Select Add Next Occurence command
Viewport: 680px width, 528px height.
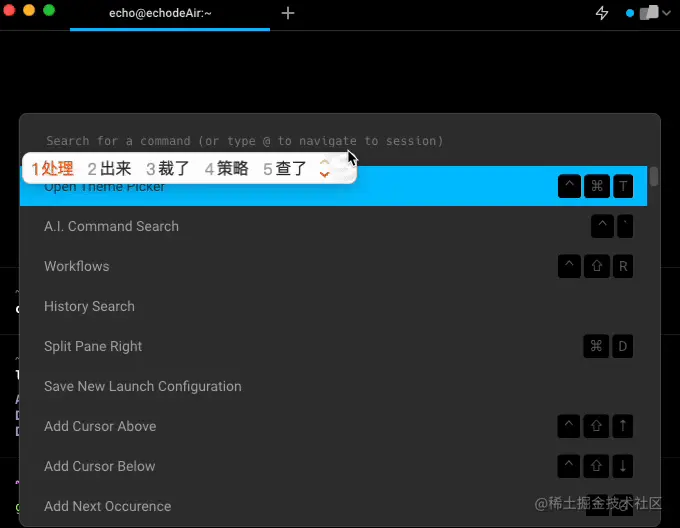coord(333,506)
